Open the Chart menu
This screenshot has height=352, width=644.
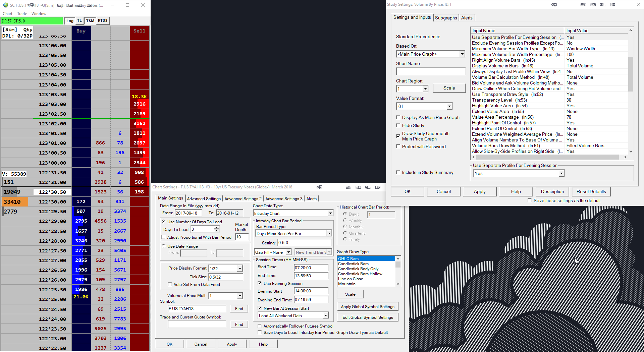point(7,14)
